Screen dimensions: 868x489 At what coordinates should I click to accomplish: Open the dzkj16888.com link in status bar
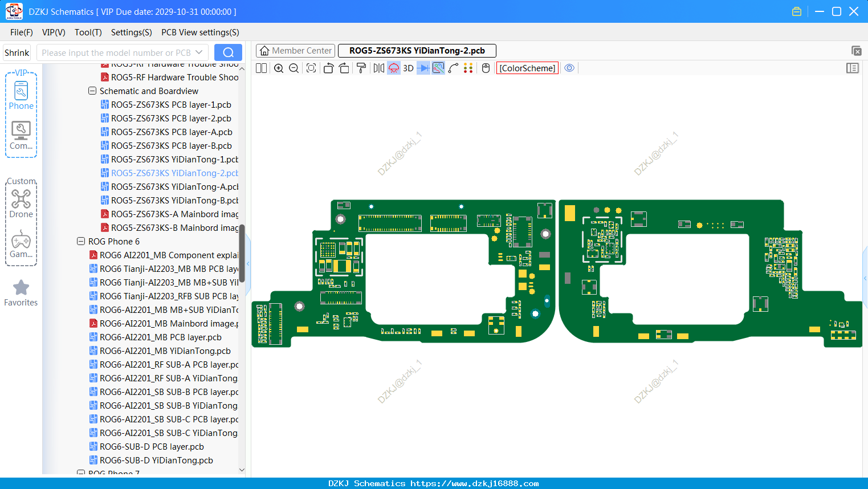474,483
